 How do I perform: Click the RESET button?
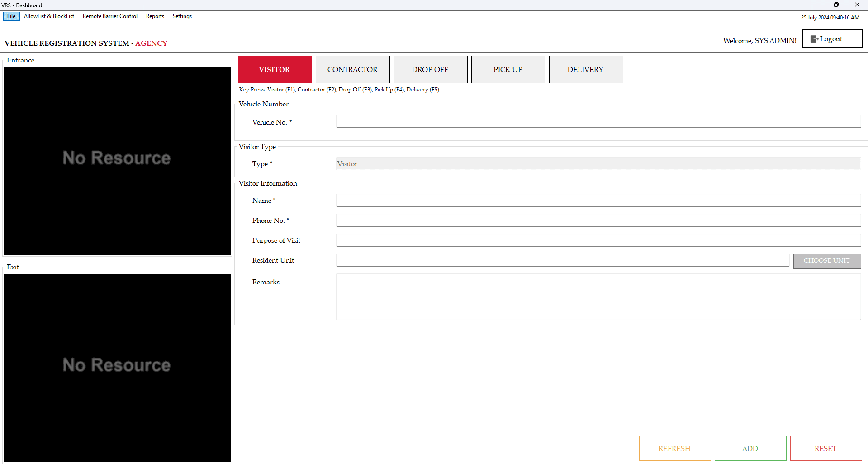825,448
